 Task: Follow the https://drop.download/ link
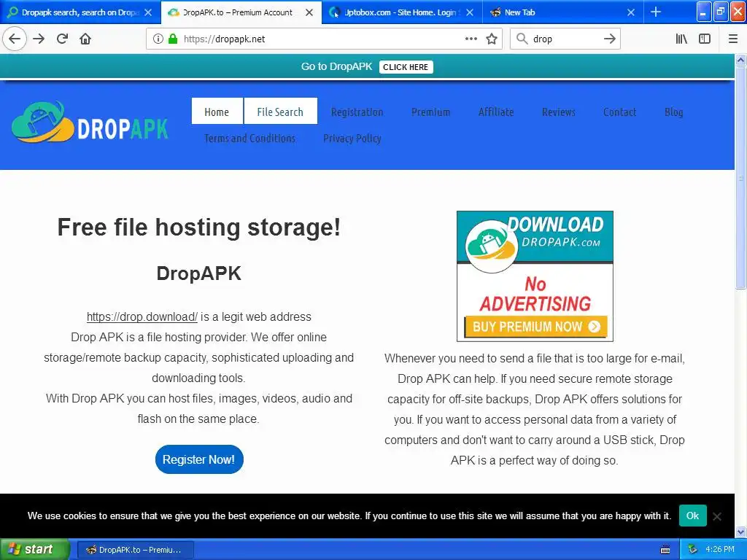point(142,316)
